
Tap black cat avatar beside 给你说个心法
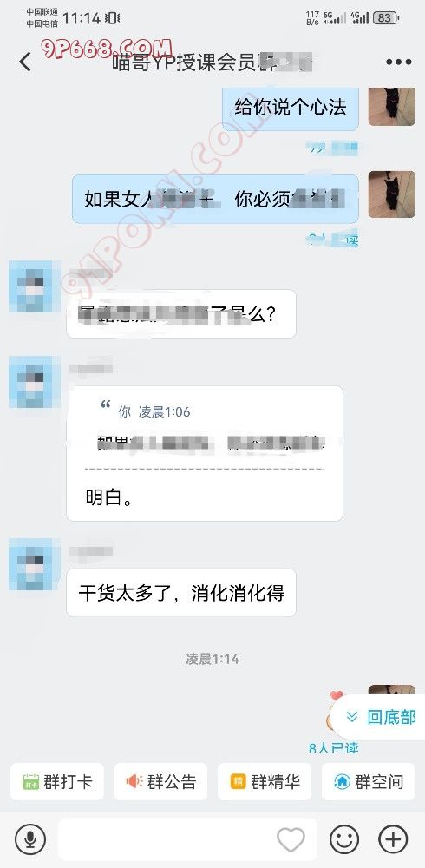pos(392,106)
